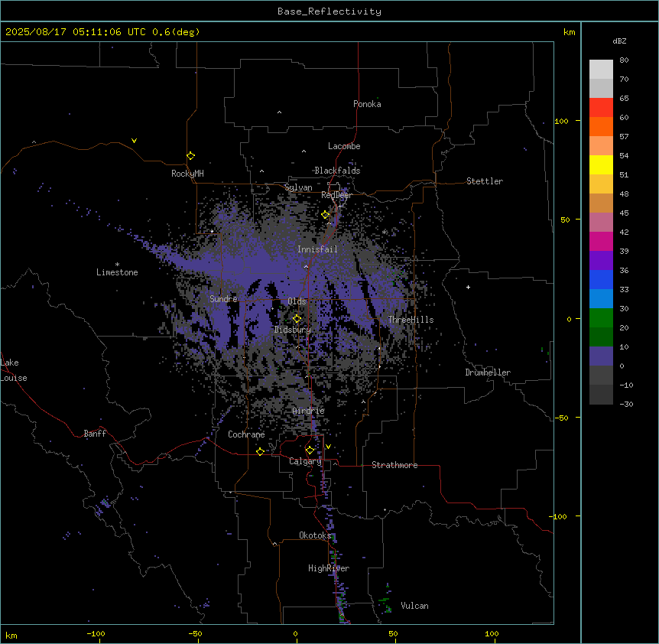Click the Sundre town label
The height and width of the screenshot is (644, 659).
point(223,299)
